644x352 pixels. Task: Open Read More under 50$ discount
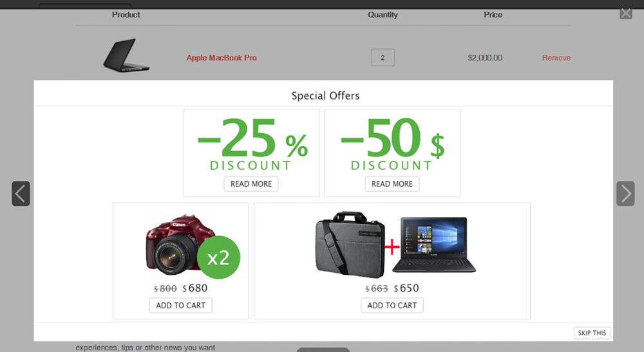coord(392,184)
